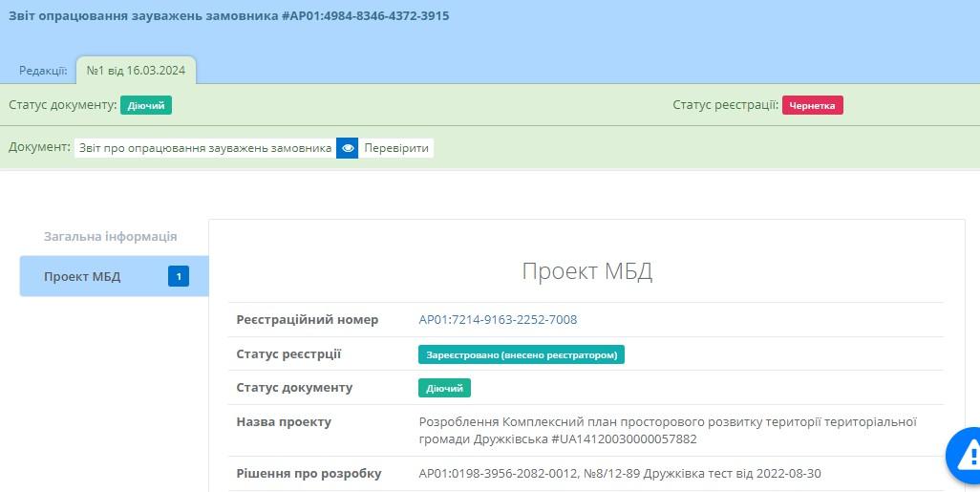Click the Звіт про опрацювання зауважень замовника document field

[x=205, y=148]
